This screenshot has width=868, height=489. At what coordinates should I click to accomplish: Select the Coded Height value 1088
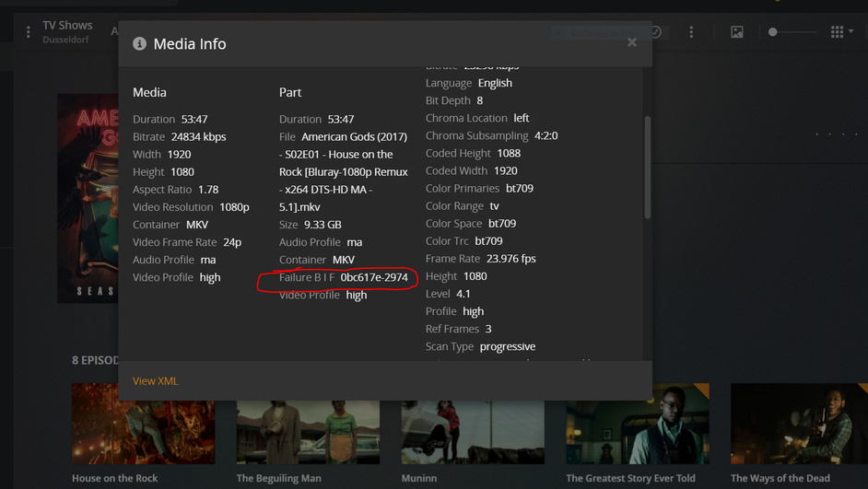[509, 153]
